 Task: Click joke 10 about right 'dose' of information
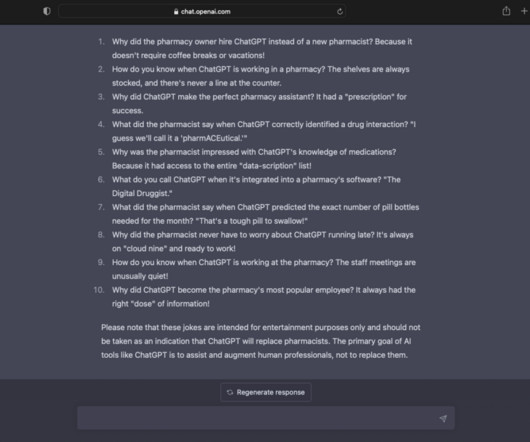coord(264,297)
